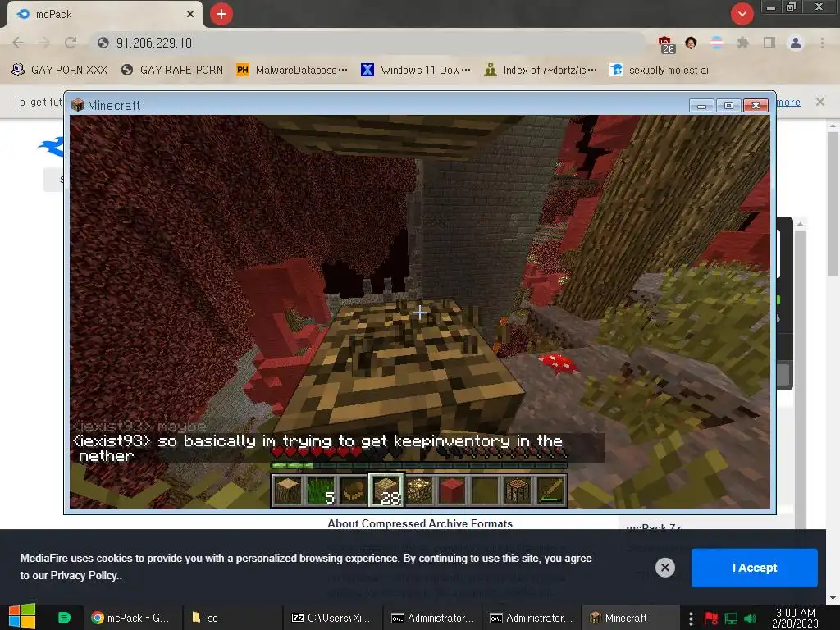Go forward using the forward arrow

point(44,43)
